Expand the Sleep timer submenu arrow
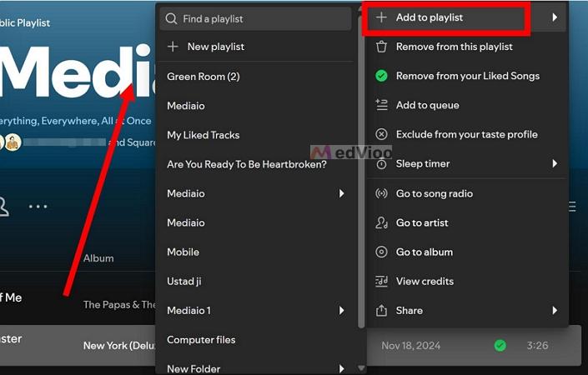The height and width of the screenshot is (375, 588). 555,163
